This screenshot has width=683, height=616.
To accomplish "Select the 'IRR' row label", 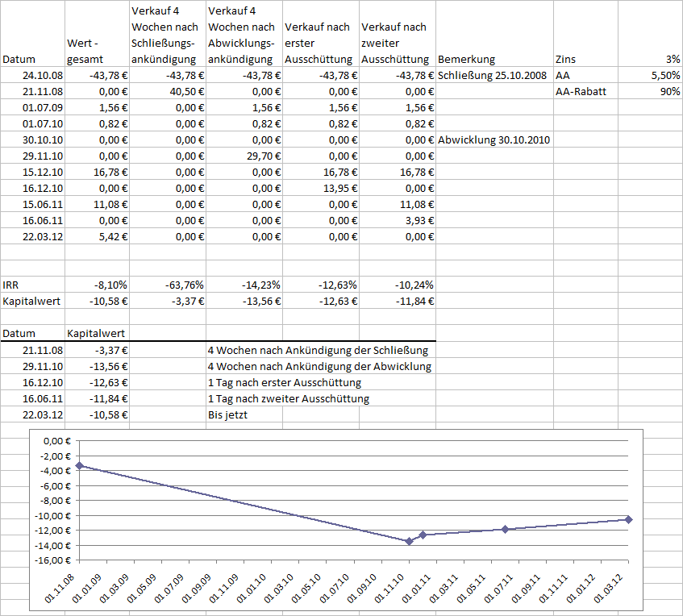I will pyautogui.click(x=33, y=285).
